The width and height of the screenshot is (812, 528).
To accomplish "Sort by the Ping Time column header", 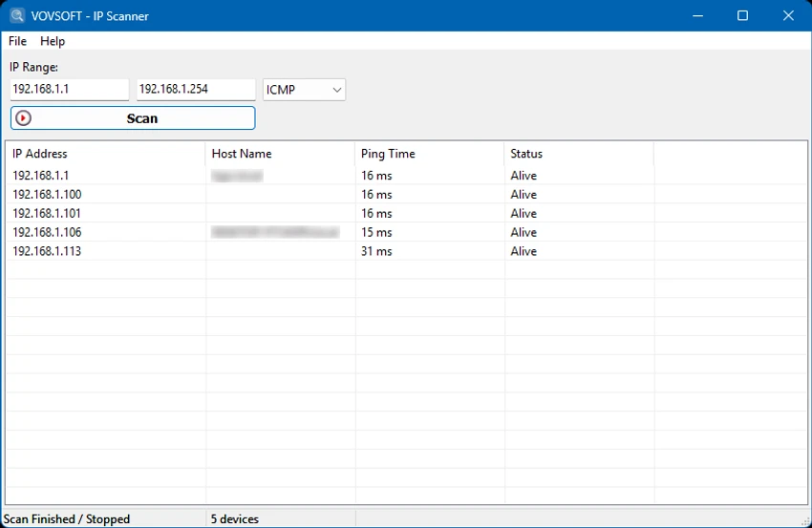I will (429, 154).
